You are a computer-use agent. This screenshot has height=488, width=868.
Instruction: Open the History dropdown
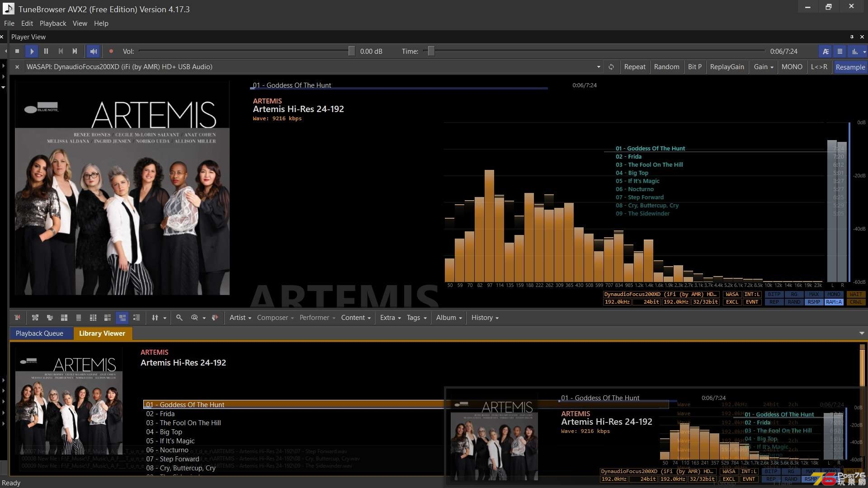[485, 318]
